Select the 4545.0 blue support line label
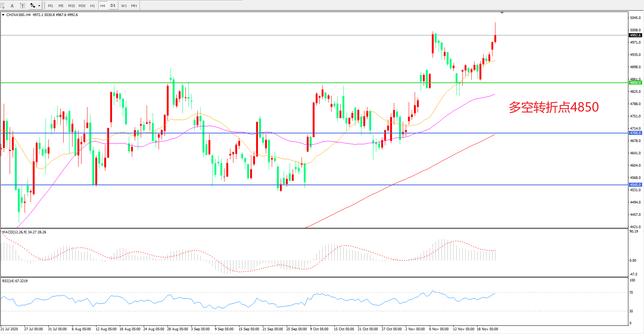Viewport: 644px width, 334px height. 635,185
